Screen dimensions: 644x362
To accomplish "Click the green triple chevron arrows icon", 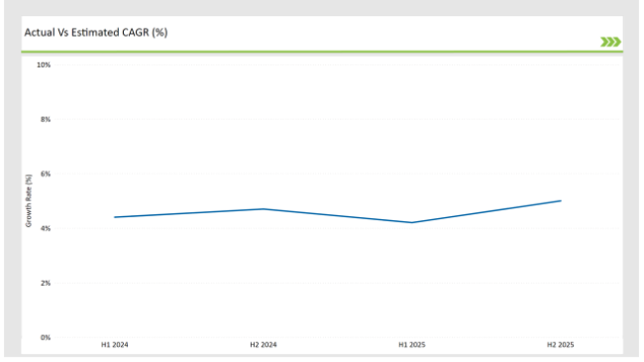I will [x=610, y=42].
